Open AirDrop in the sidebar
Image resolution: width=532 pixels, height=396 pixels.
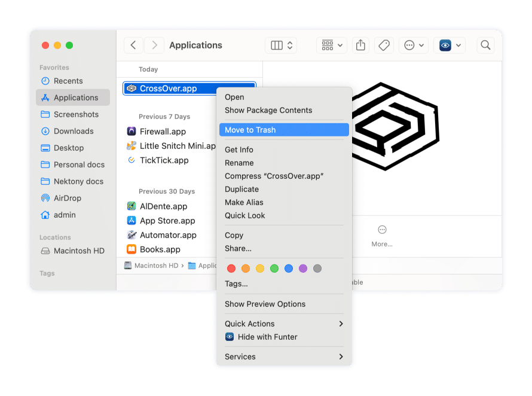pos(72,198)
